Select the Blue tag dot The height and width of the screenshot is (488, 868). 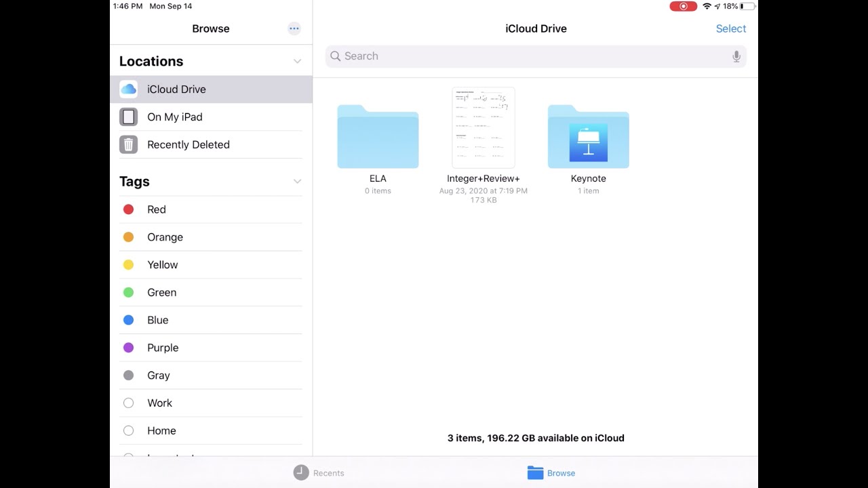click(128, 320)
